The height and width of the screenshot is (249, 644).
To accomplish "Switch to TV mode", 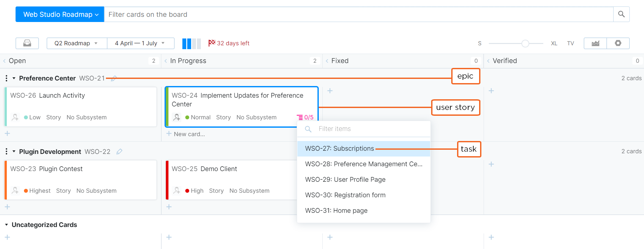I will [570, 43].
